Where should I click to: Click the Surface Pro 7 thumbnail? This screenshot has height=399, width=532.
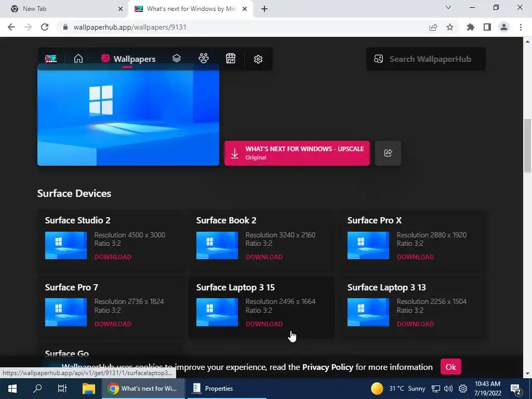pyautogui.click(x=66, y=312)
